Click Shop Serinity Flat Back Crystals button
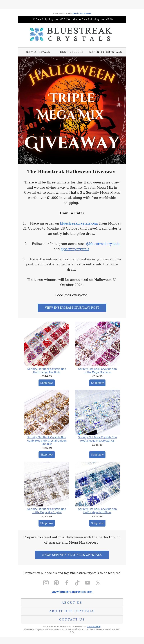 (72, 555)
